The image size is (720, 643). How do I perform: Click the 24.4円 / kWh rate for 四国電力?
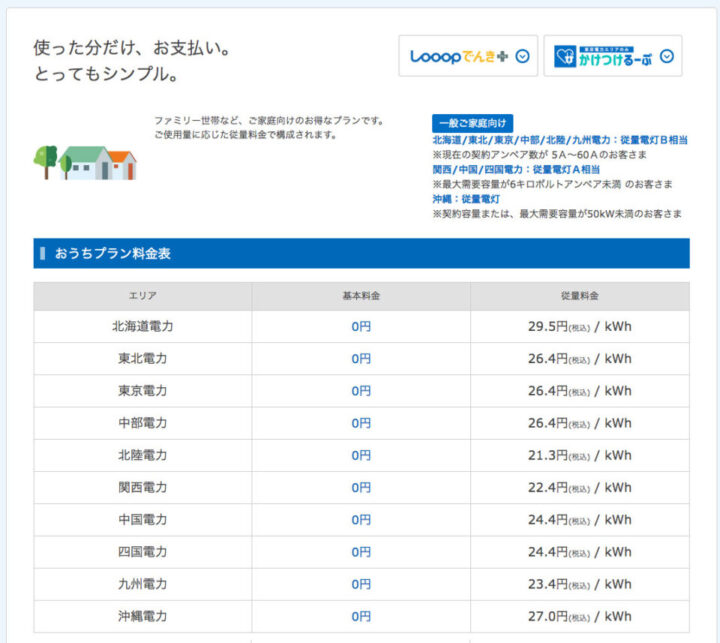pyautogui.click(x=580, y=552)
